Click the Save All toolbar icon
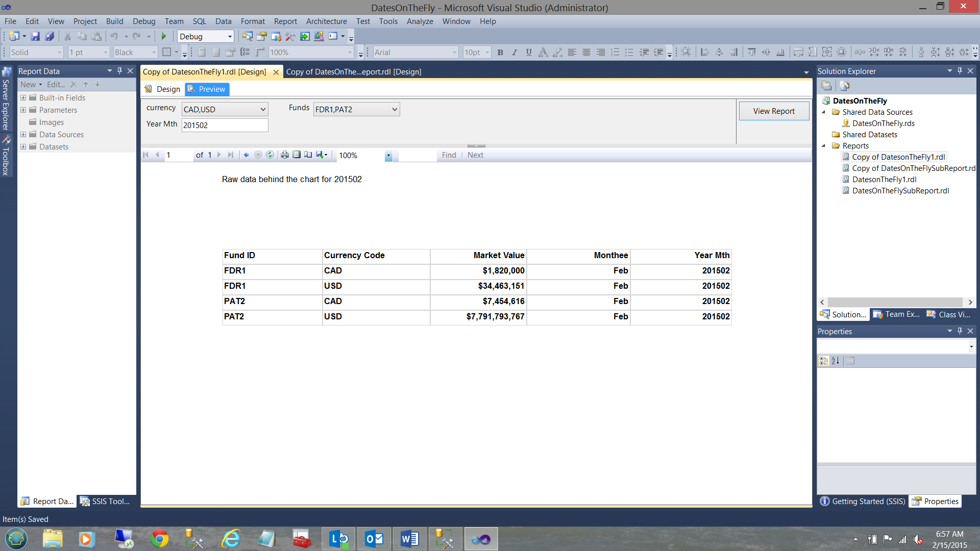 point(50,36)
